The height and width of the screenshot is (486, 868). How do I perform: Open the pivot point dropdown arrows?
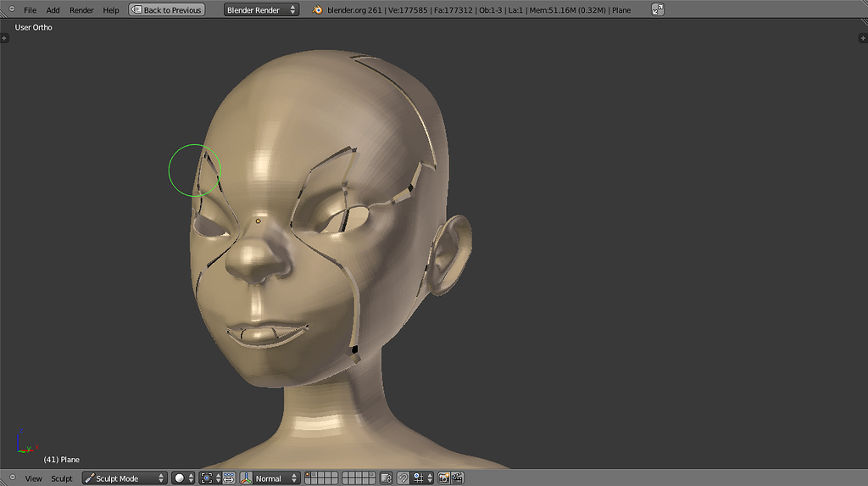click(218, 478)
